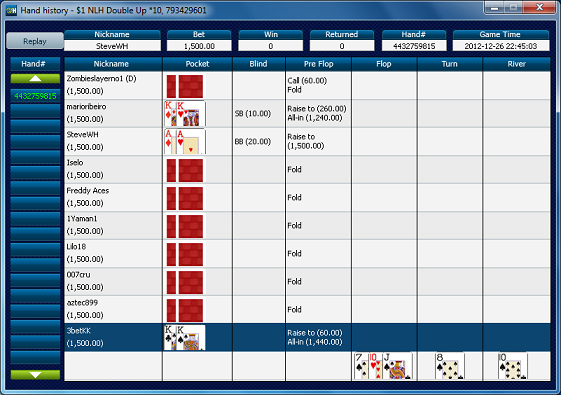Click 3betKK's King of spades pocket cards

pos(185,337)
